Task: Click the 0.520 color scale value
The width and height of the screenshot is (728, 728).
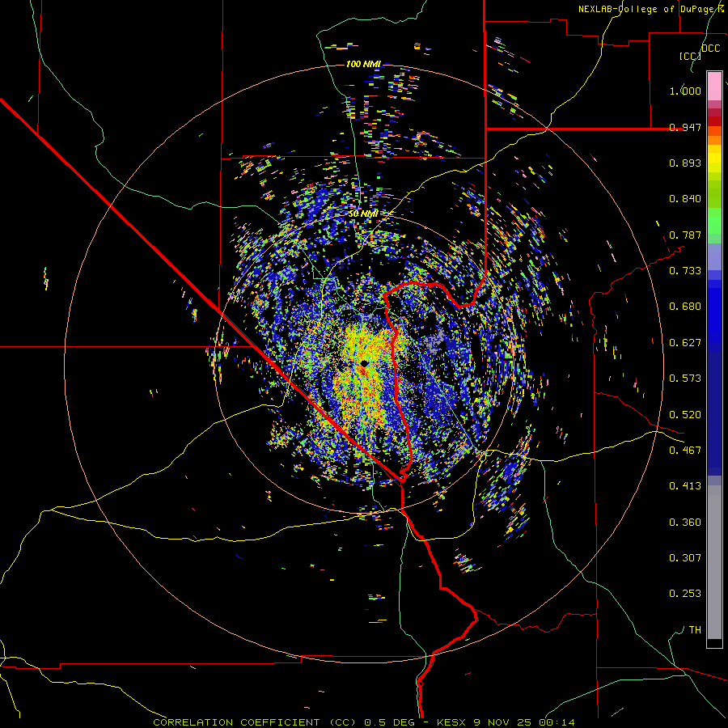Action: tap(685, 415)
